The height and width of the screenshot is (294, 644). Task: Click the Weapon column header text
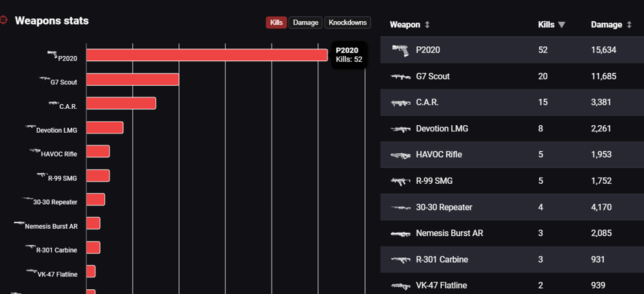pos(404,24)
